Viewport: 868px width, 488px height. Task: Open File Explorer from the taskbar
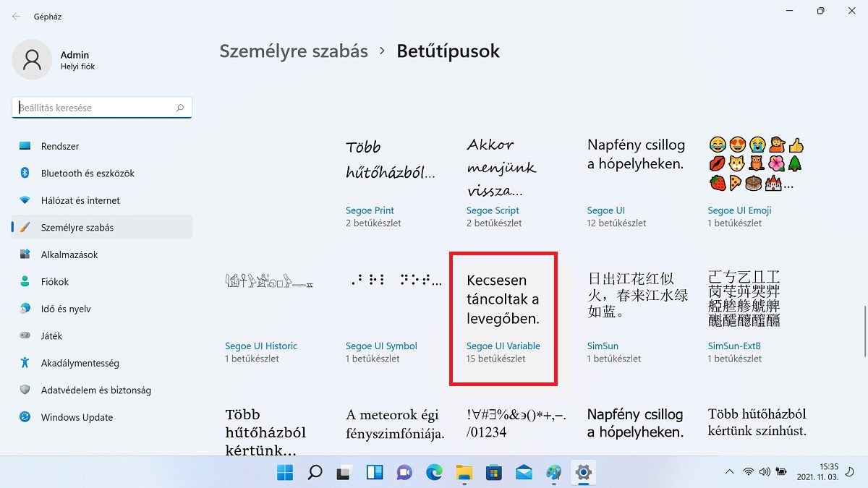point(464,473)
